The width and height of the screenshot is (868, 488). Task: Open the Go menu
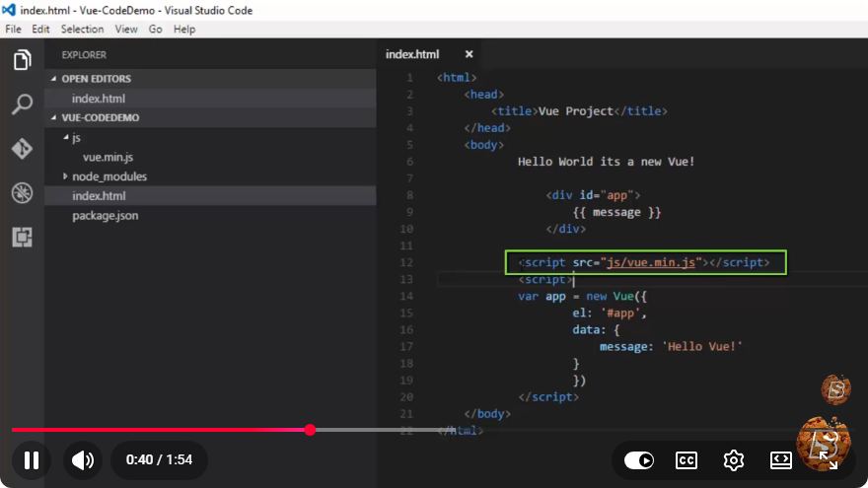[155, 30]
